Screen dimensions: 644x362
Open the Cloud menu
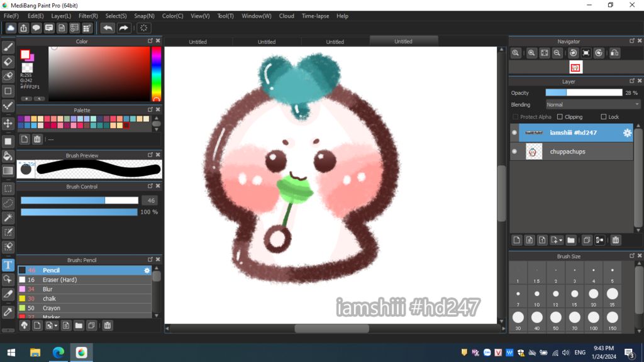286,16
